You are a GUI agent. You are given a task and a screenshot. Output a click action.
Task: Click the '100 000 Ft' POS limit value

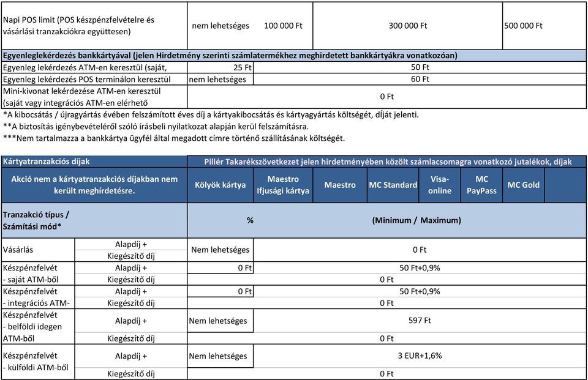point(283,26)
